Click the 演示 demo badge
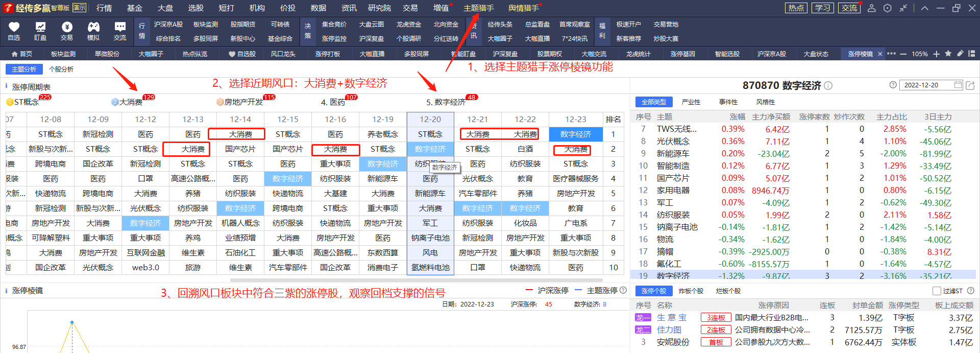980x353 pixels. (x=79, y=8)
